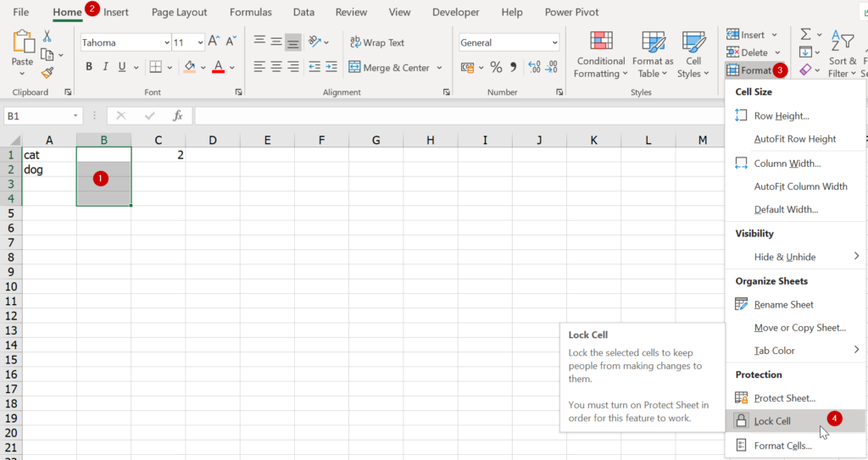Screen dimensions: 868x460
Task: Expand the fill color dropdown arrow
Action: pyautogui.click(x=203, y=68)
